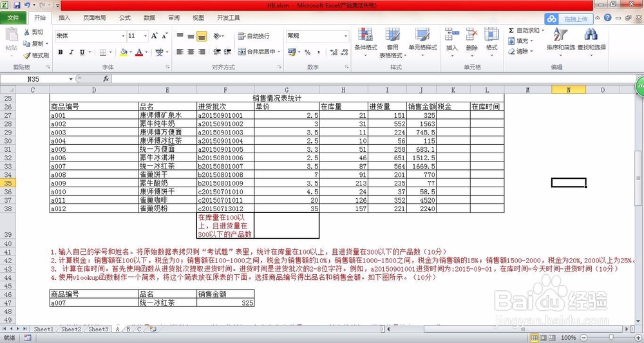Click the Undo arrow icon
Image resolution: width=644 pixels, height=343 pixels.
[x=27, y=5]
